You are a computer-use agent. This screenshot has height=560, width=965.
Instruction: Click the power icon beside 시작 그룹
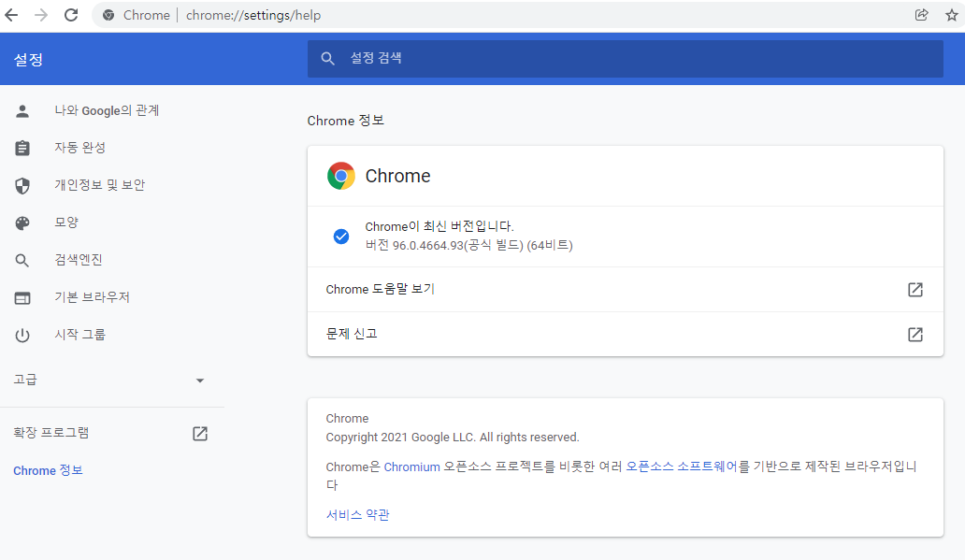point(22,336)
